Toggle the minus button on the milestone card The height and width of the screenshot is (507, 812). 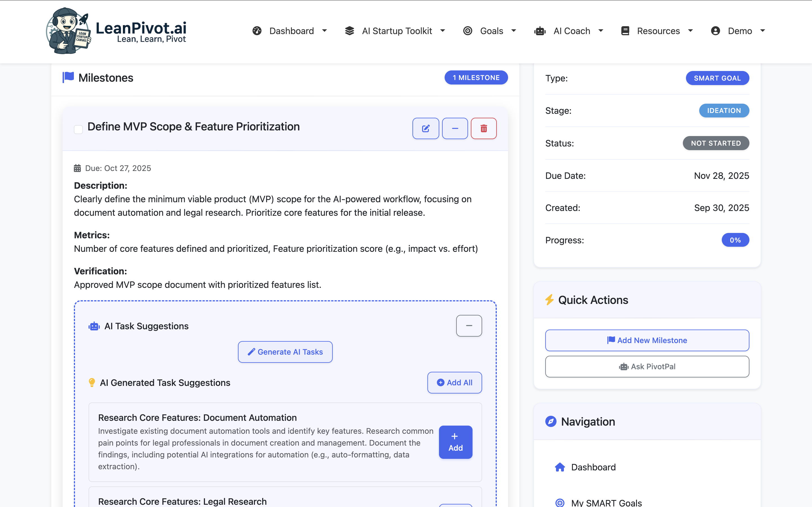point(455,128)
